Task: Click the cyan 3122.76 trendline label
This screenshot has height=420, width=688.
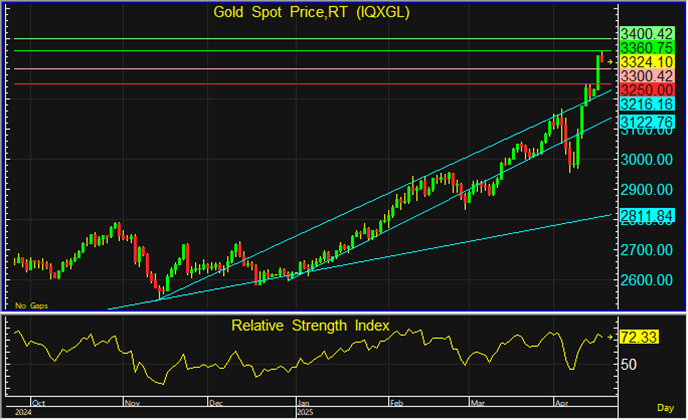Action: 646,122
